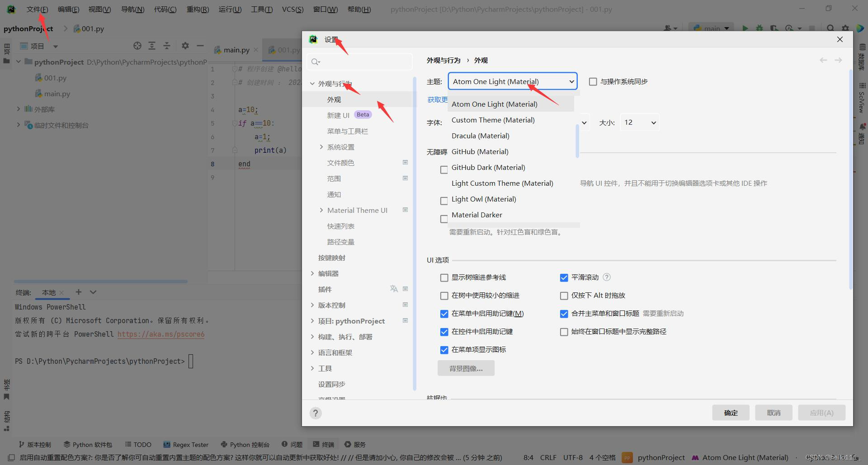Image resolution: width=868 pixels, height=465 pixels.
Task: Click the settings tree vertical scrollbar
Action: [415, 233]
